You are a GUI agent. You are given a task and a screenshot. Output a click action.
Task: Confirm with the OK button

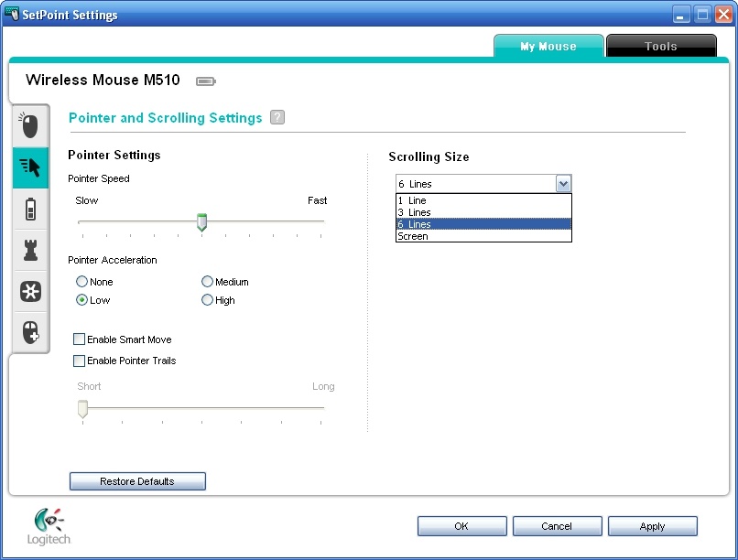point(461,526)
